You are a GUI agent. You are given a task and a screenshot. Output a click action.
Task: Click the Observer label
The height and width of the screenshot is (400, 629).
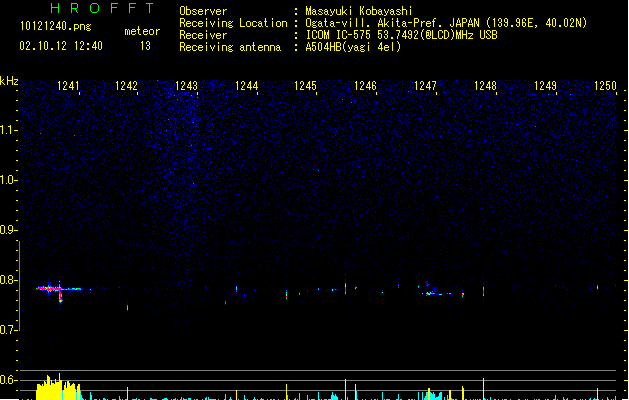click(x=203, y=11)
